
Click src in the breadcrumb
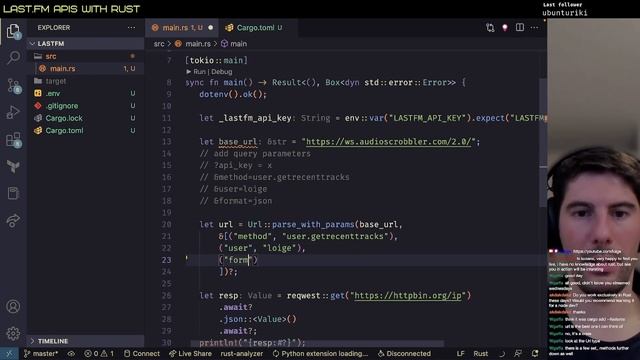159,44
